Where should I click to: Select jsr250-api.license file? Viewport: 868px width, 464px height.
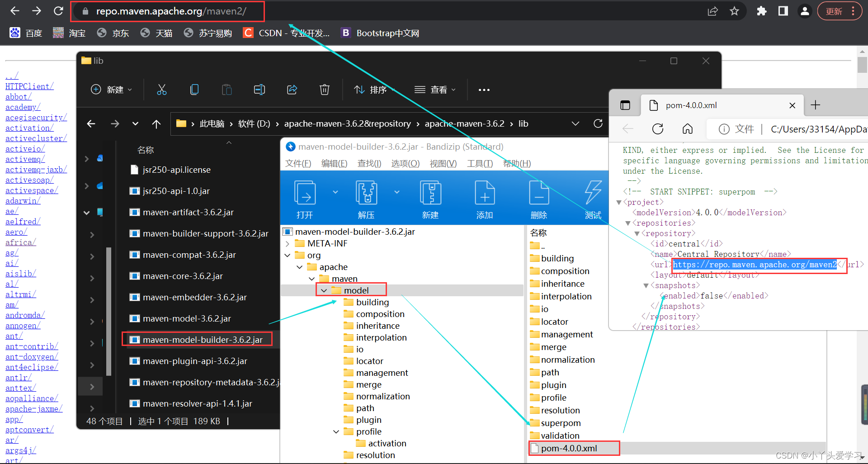176,170
